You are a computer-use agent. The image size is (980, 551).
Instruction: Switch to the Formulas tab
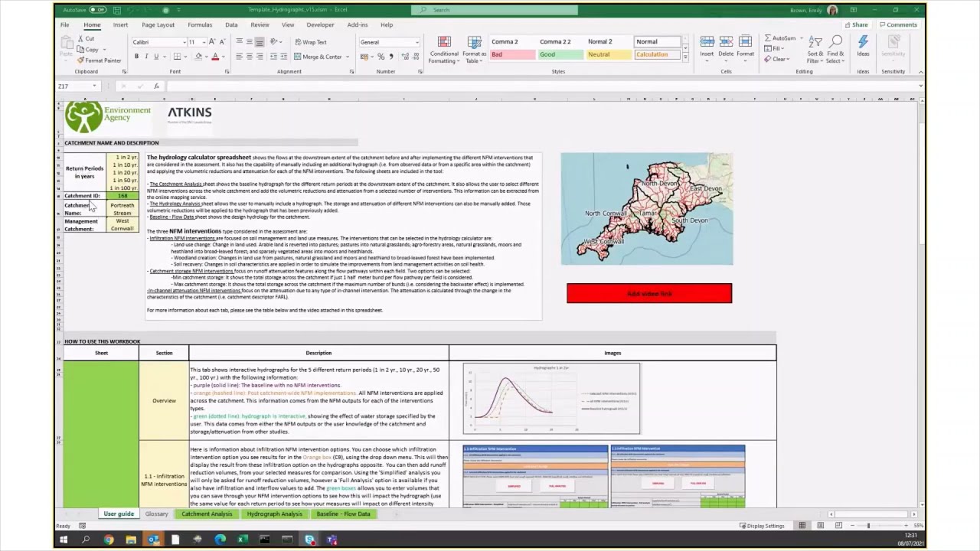[x=200, y=25]
